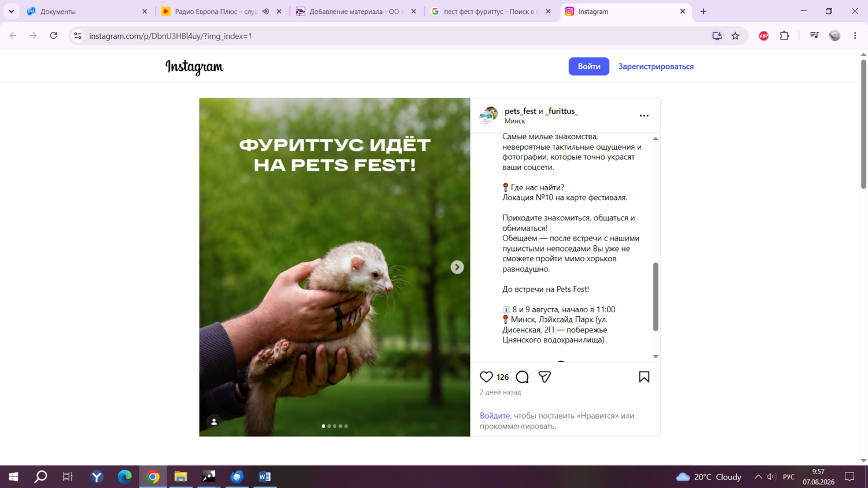Open the volume control in system tray
The height and width of the screenshot is (488, 868).
point(771,477)
